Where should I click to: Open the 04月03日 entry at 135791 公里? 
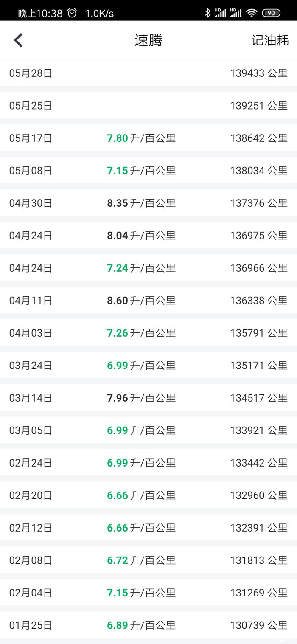pos(148,333)
